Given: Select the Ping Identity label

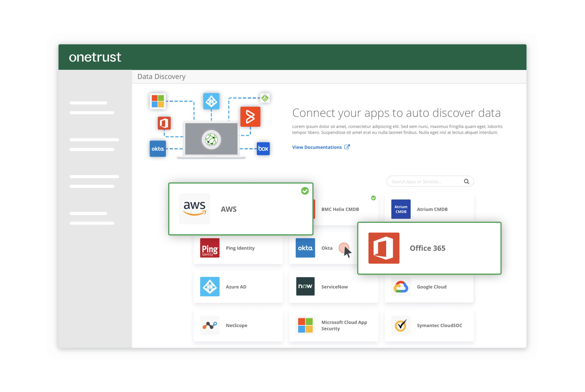Looking at the screenshot, I should click(240, 248).
